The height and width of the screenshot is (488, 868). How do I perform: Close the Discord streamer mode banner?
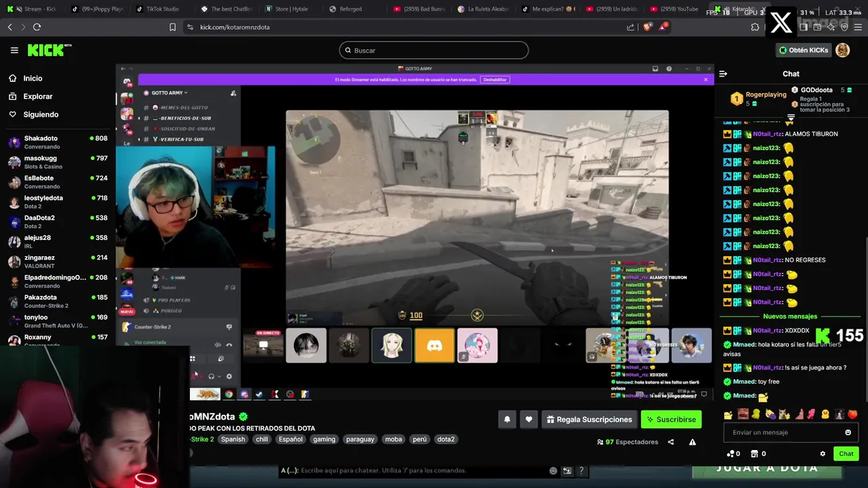[x=705, y=79]
